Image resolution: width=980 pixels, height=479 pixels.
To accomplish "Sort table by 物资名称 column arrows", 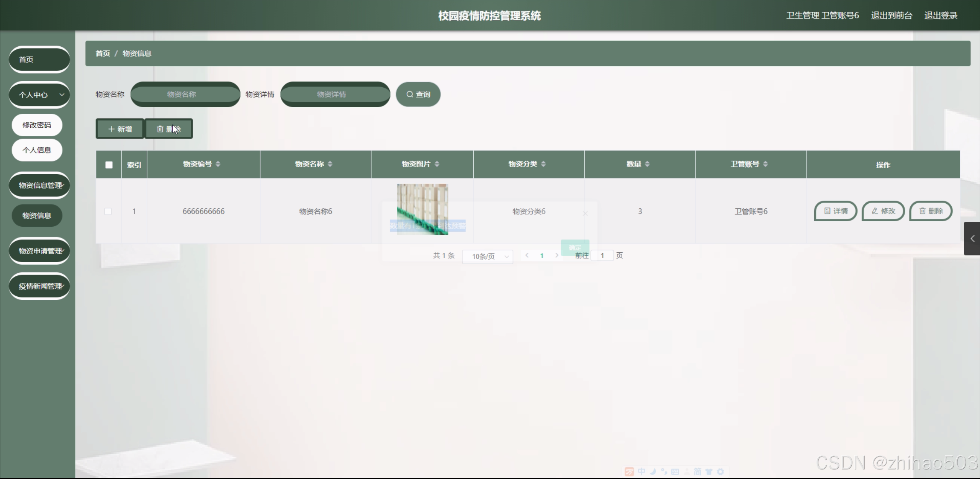I will pyautogui.click(x=330, y=164).
